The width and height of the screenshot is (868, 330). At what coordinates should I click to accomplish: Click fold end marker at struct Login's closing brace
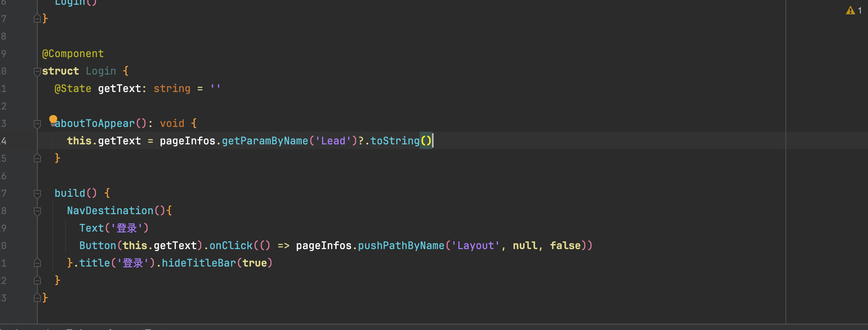pyautogui.click(x=37, y=298)
